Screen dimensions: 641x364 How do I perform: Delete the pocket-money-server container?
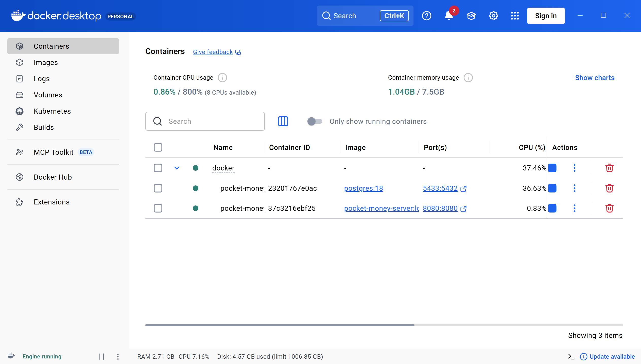[x=609, y=208]
